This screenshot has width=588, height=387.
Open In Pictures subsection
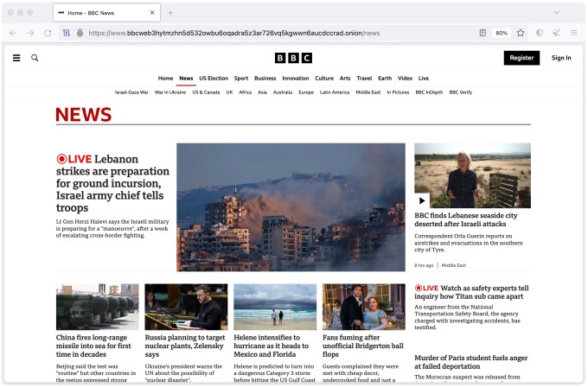[x=398, y=92]
